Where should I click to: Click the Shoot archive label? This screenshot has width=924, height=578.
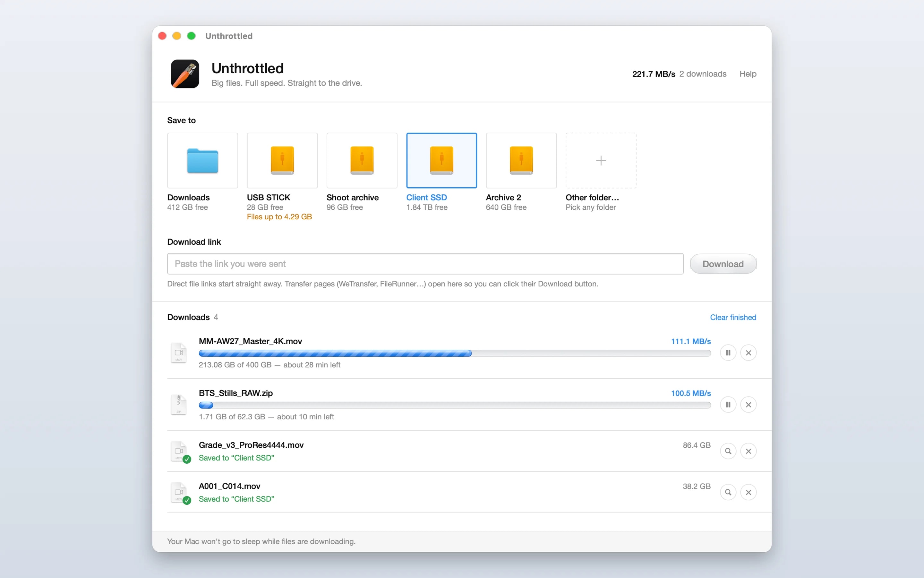click(352, 197)
